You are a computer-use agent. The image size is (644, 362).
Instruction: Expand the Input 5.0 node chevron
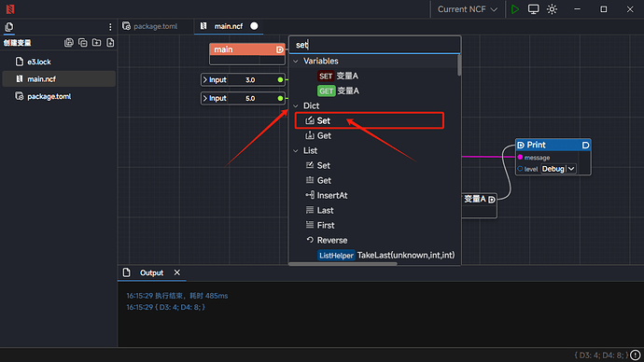pyautogui.click(x=205, y=98)
